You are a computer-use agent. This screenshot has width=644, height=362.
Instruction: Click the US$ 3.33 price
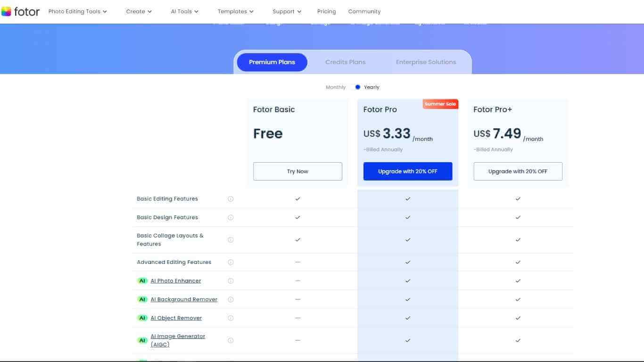(387, 134)
